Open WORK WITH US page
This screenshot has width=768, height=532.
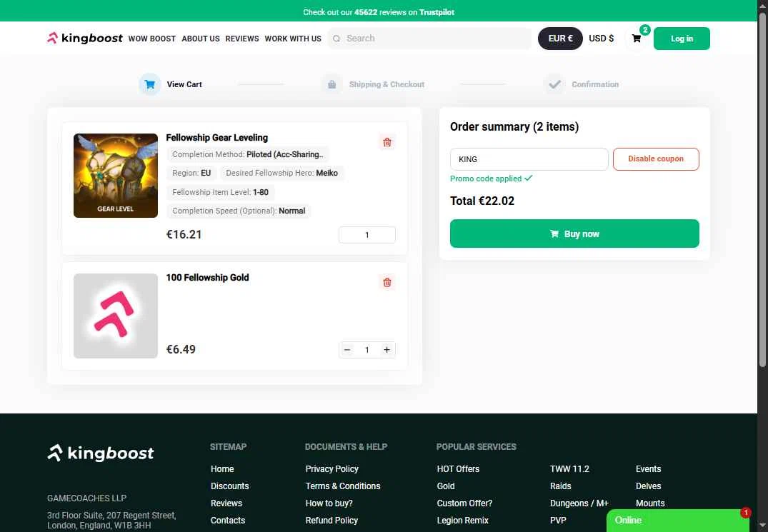[293, 39]
